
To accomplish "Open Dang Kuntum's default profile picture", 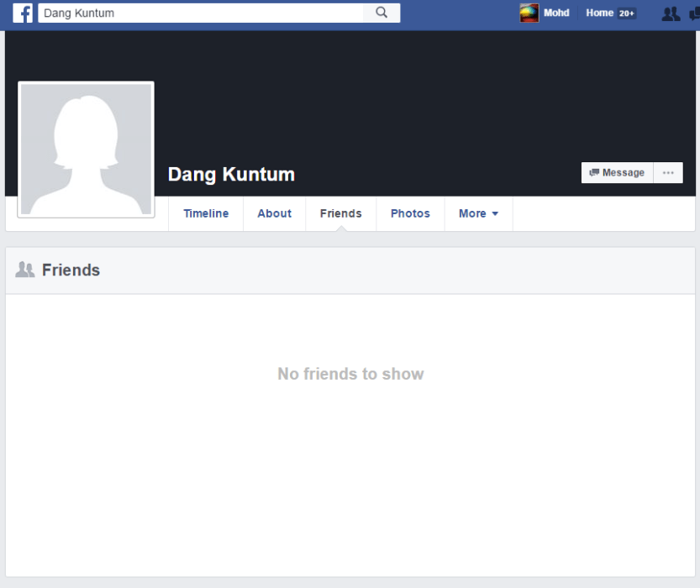I will [x=86, y=150].
